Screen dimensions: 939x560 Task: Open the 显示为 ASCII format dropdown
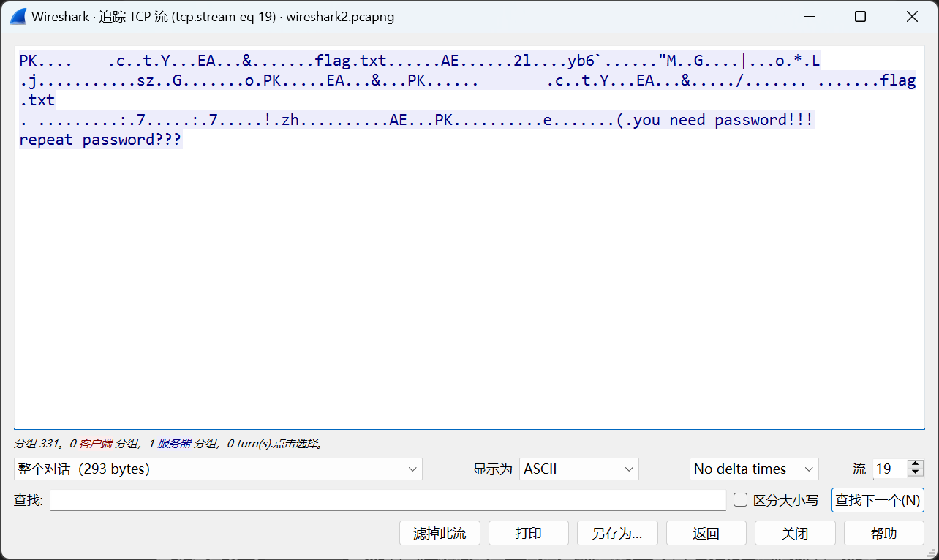(x=578, y=469)
